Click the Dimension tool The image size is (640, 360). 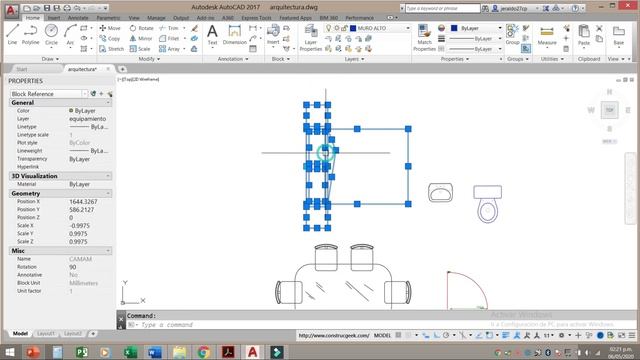point(234,34)
